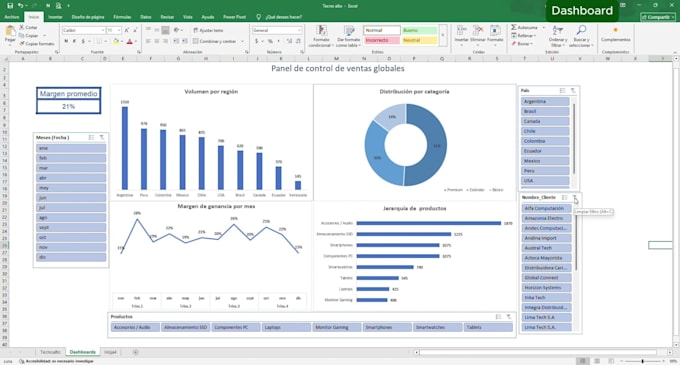Customize quick access toolbar dropdown

point(69,6)
